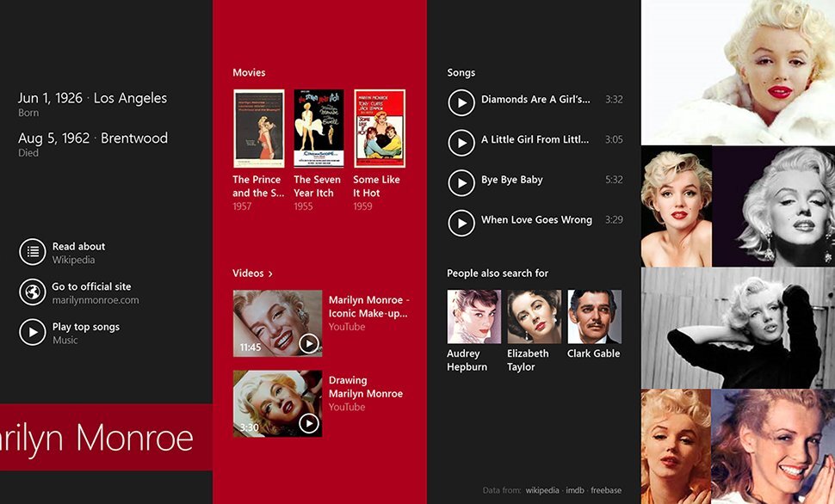Play the Drawing Marilyn Monroe video

click(307, 423)
